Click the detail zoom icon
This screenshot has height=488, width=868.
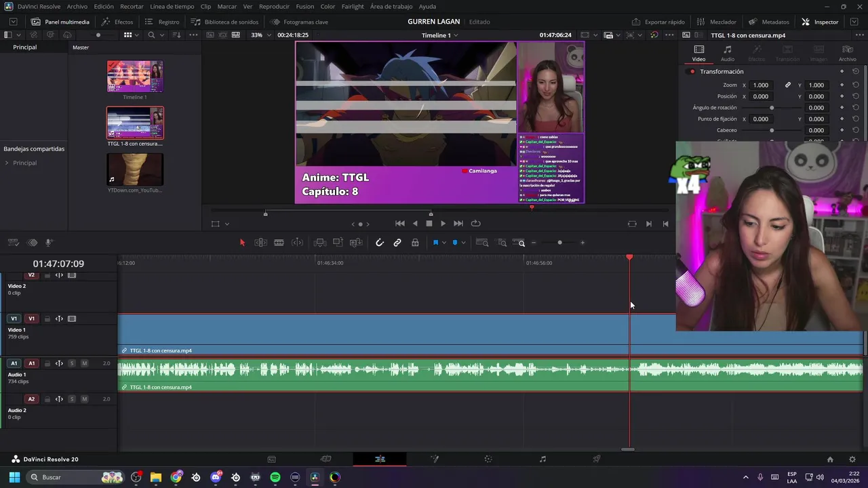502,243
